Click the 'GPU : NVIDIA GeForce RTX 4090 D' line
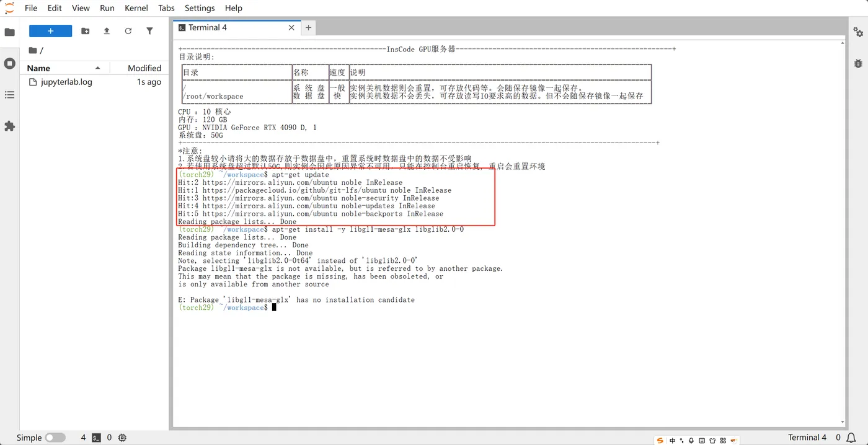868x445 pixels. (247, 127)
